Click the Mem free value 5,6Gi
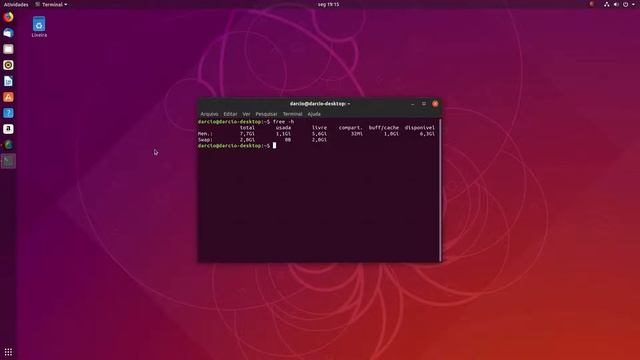This screenshot has height=360, width=640. click(319, 134)
